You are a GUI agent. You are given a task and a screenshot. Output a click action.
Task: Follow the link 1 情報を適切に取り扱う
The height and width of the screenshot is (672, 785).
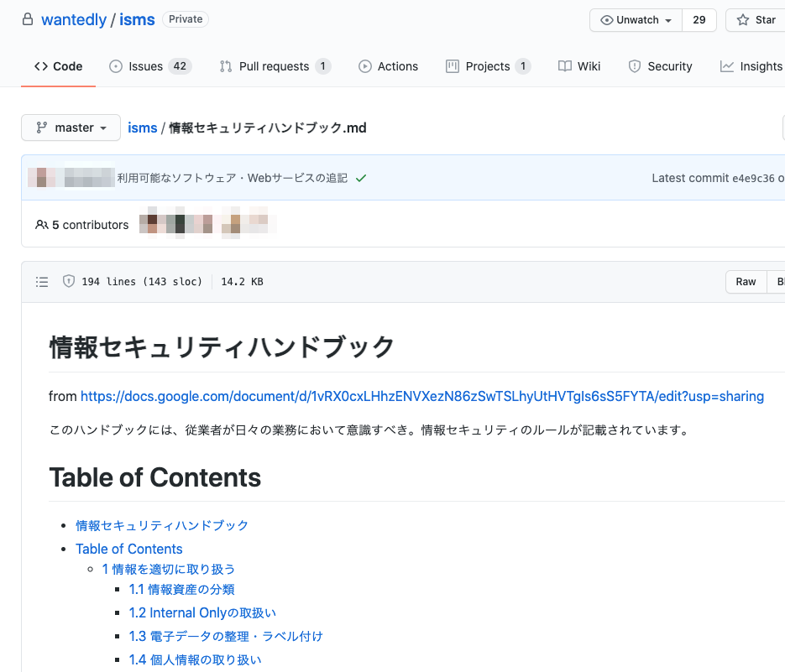169,569
